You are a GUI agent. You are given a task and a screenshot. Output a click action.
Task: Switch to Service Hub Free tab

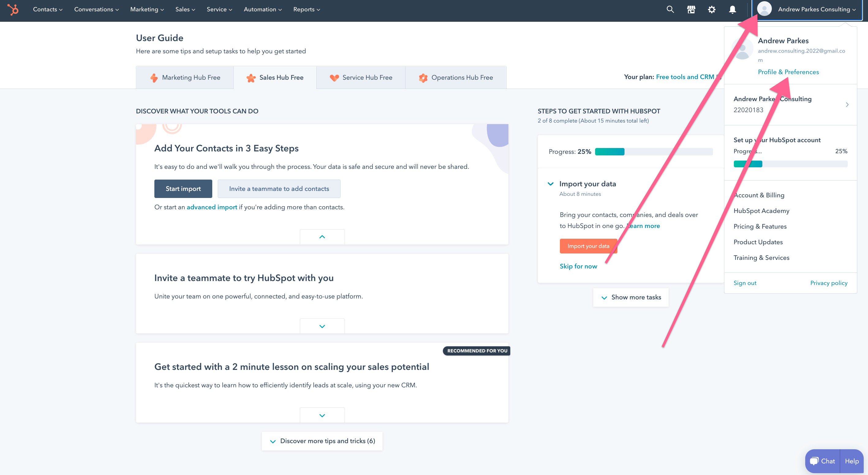pyautogui.click(x=361, y=78)
